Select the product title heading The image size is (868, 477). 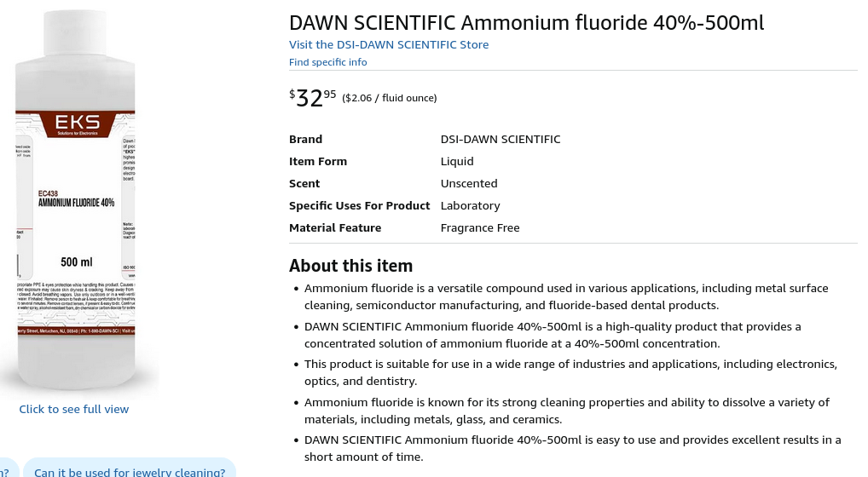526,23
